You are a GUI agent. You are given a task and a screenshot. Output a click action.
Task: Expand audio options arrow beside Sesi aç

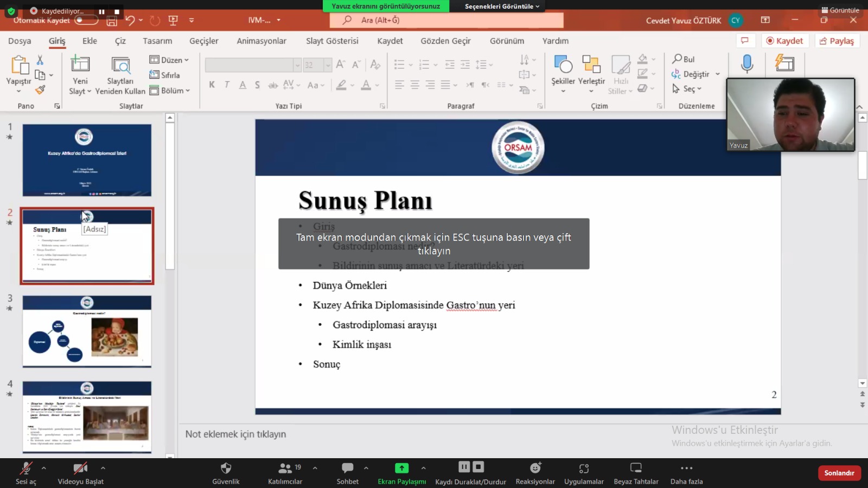[x=44, y=467]
